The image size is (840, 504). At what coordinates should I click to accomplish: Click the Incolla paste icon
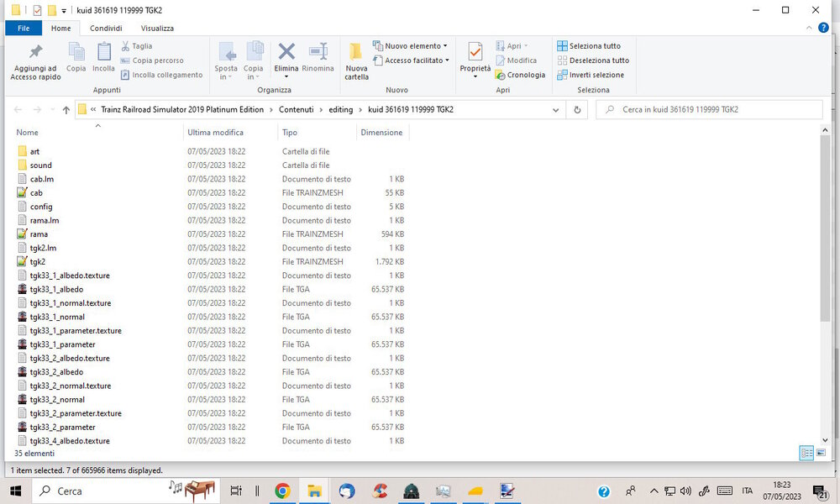pos(103,57)
